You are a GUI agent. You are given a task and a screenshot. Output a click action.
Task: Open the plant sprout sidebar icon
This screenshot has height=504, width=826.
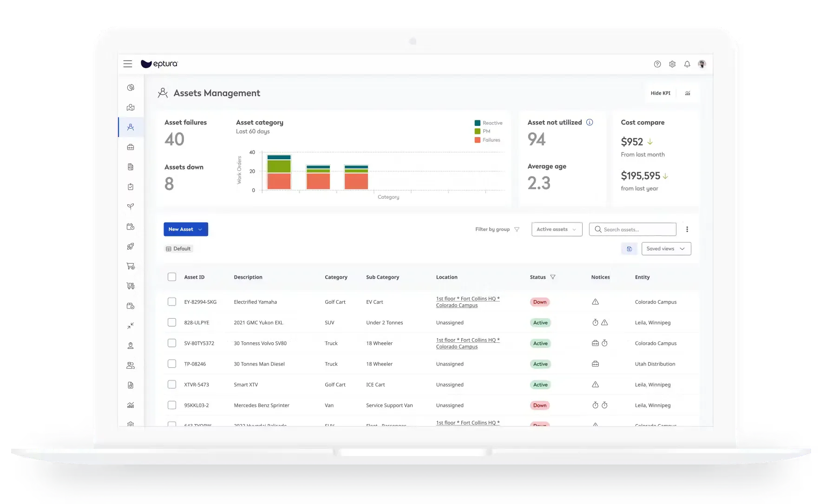click(131, 206)
